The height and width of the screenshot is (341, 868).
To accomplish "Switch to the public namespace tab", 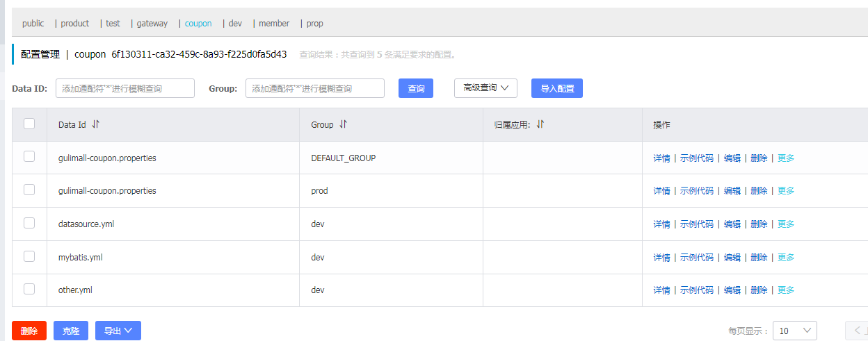I will click(33, 23).
